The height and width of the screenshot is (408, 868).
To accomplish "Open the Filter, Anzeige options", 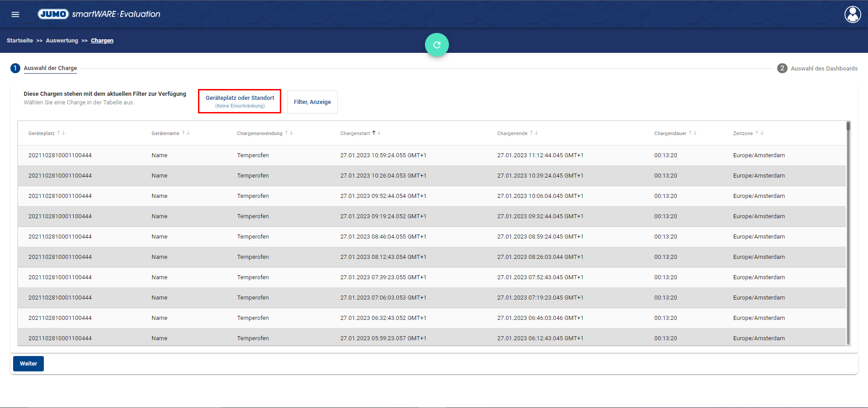I will point(312,102).
